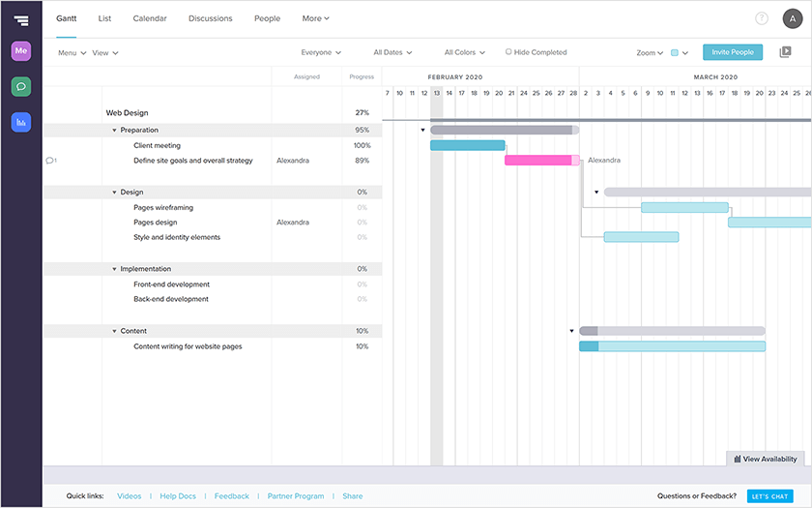
Task: Click Style and identity elements task name
Action: (177, 237)
